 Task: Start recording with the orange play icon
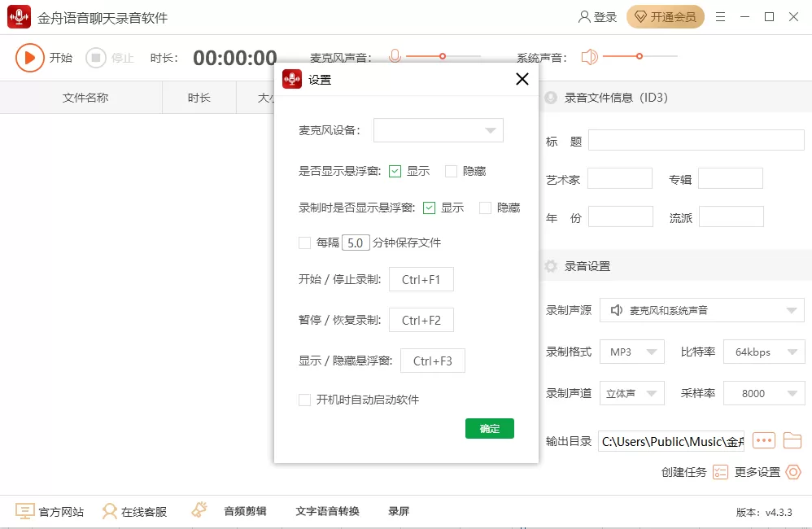[x=29, y=58]
